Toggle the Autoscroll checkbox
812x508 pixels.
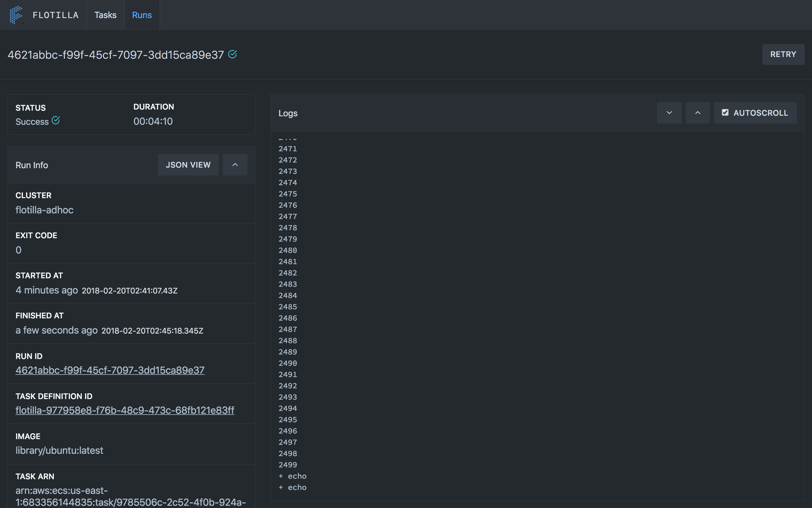coord(725,113)
